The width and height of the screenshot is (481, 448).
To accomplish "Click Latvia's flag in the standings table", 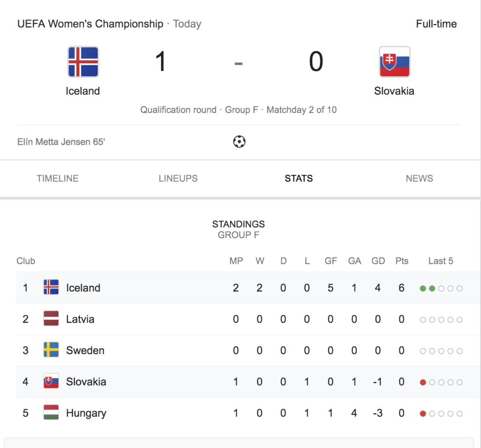I will (x=51, y=318).
